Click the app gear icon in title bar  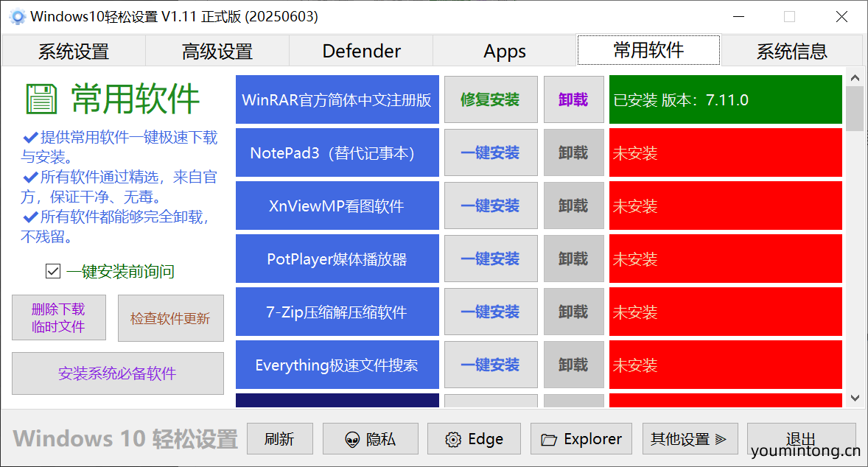(x=18, y=17)
